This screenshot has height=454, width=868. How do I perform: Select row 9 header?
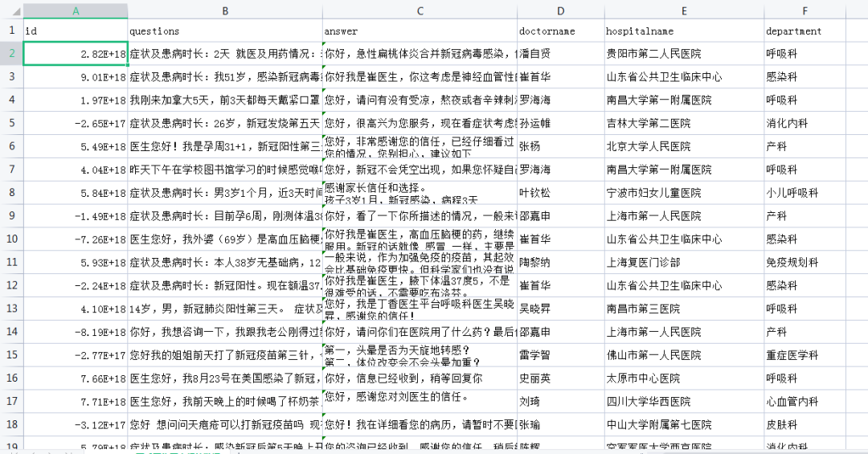click(x=11, y=216)
